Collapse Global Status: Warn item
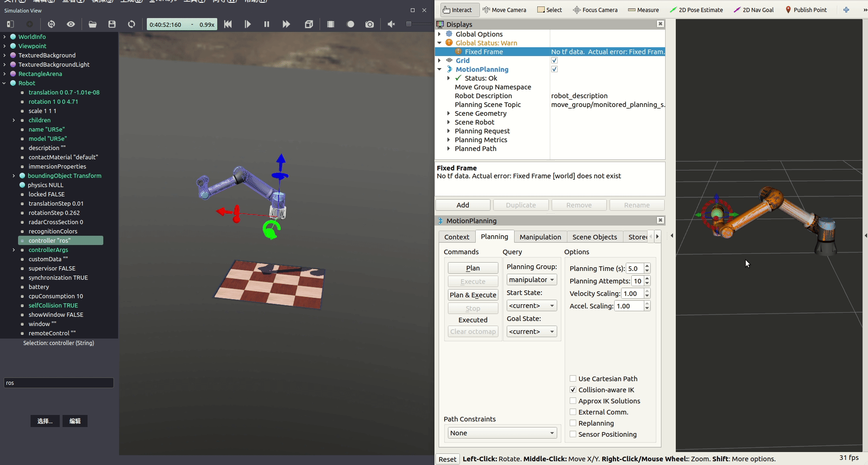The width and height of the screenshot is (868, 465). pyautogui.click(x=440, y=43)
